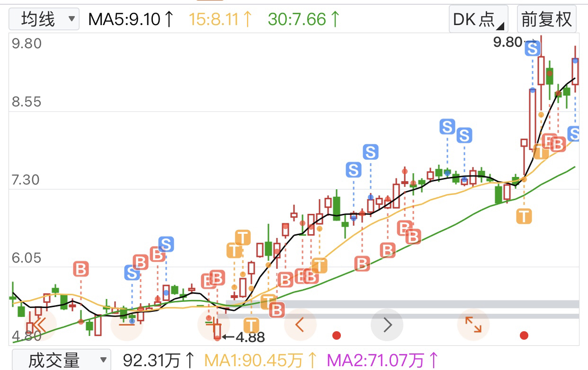Tap the plus zoom-in circle button
The image size is (588, 370).
click(213, 325)
